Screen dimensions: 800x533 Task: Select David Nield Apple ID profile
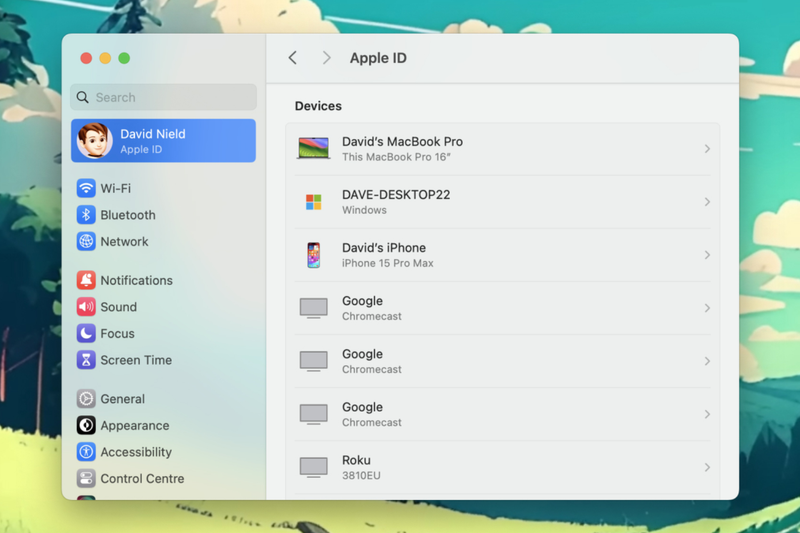click(164, 141)
